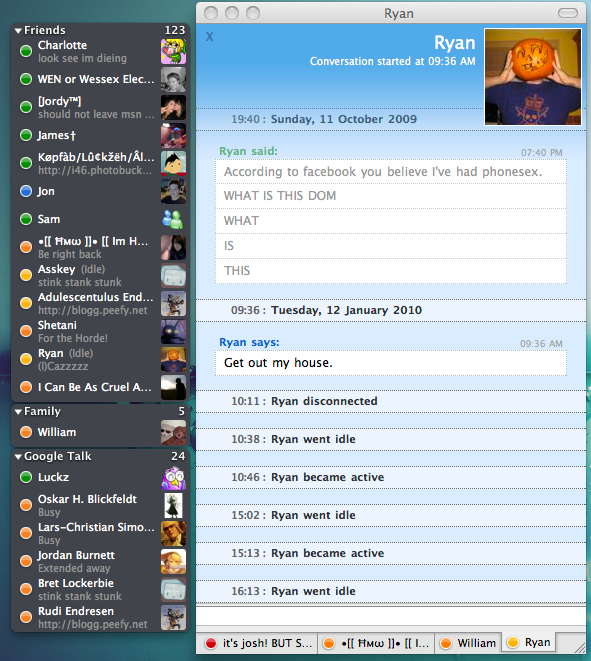Select contact Jon
591x661 pixels.
[x=100, y=191]
